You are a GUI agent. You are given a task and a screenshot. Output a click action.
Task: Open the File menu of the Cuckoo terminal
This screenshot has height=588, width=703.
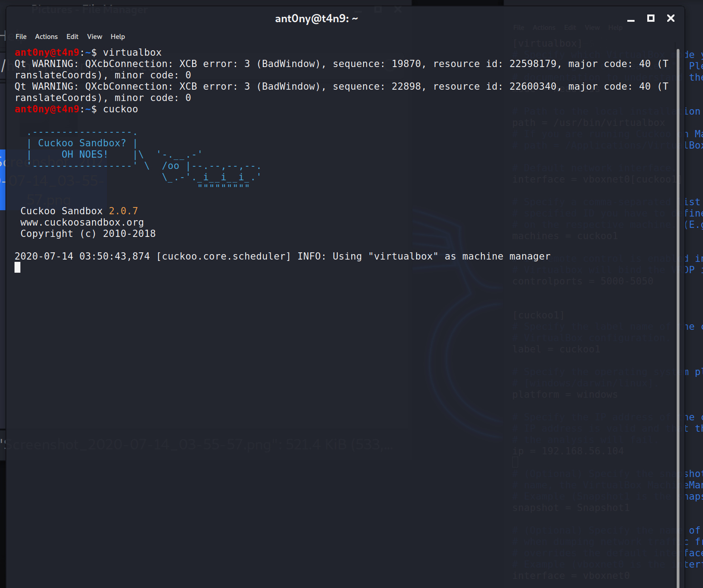(21, 37)
